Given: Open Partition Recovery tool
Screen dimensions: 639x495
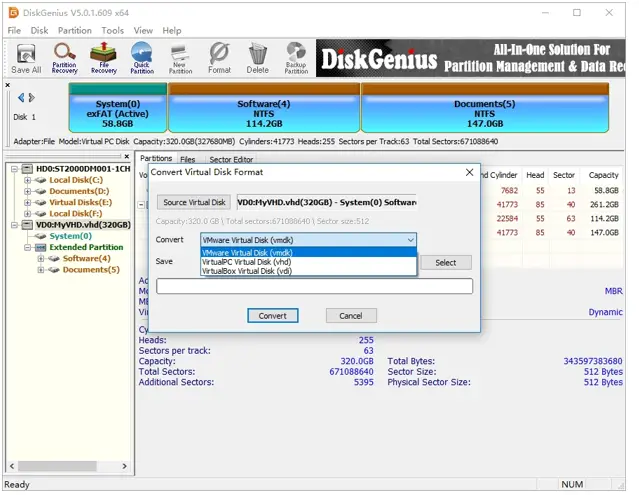Looking at the screenshot, I should tap(64, 59).
